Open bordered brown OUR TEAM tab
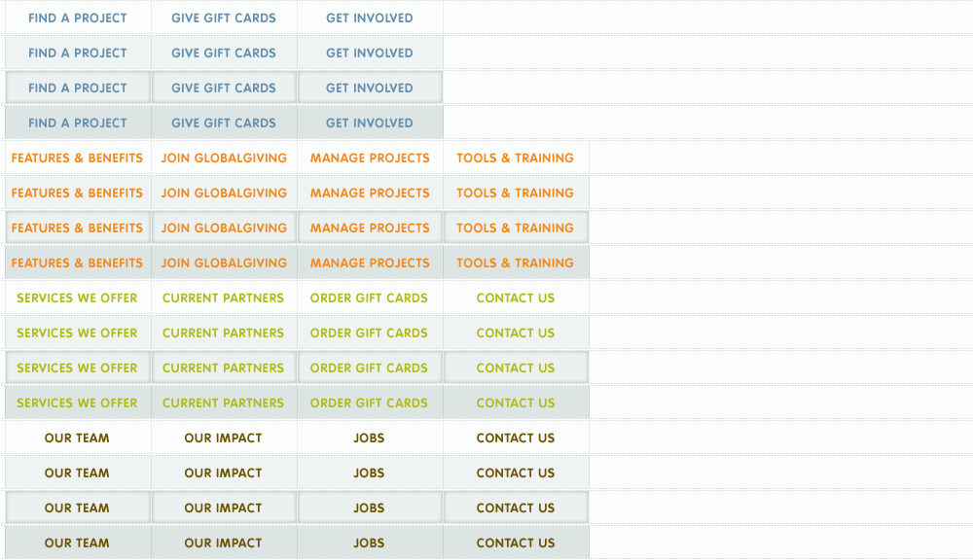 pos(78,507)
